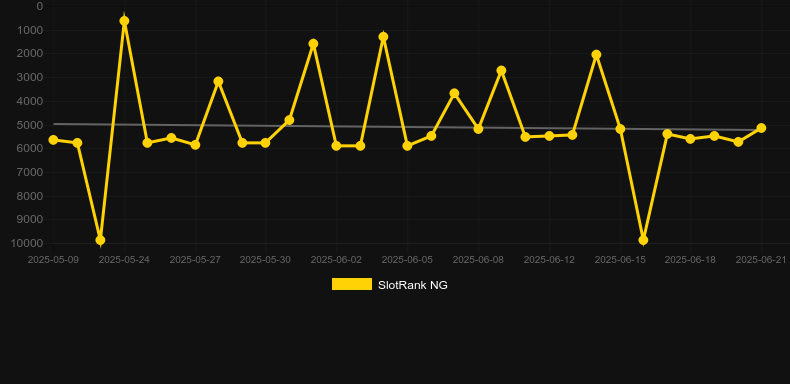790x384 pixels.
Task: Click the highest peak point at 2025-05-24
Action: pyautogui.click(x=124, y=21)
